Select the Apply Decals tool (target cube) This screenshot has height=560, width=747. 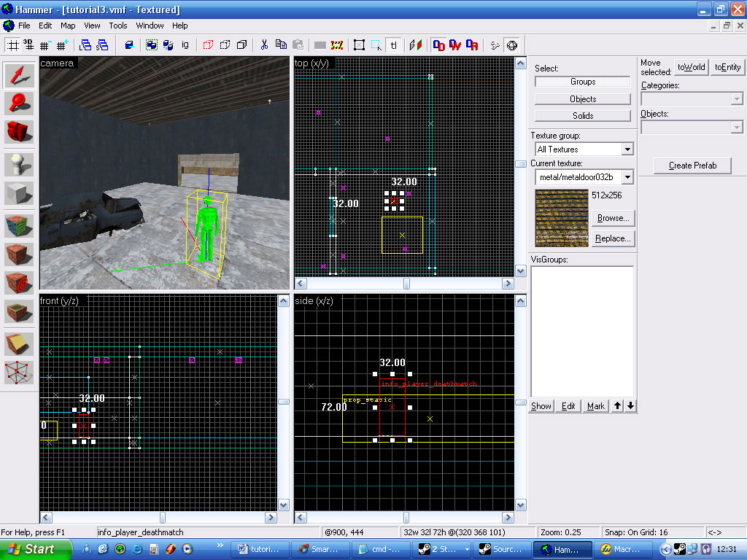[x=19, y=283]
